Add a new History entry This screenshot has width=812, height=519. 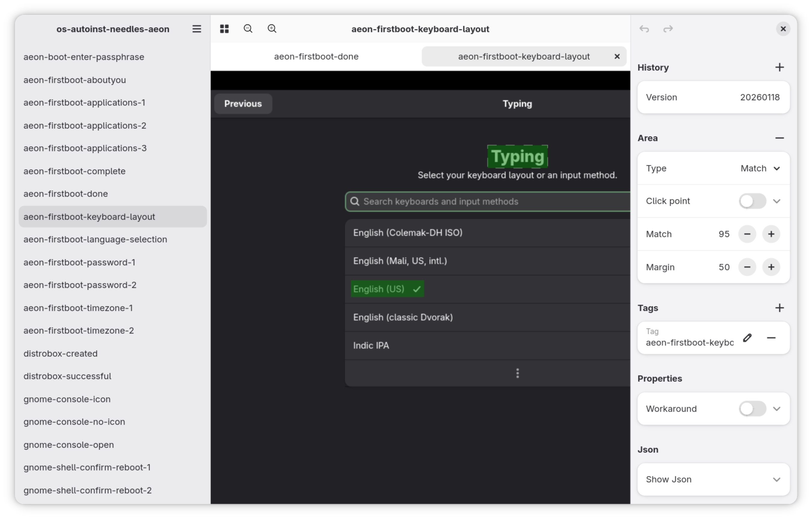(x=779, y=67)
